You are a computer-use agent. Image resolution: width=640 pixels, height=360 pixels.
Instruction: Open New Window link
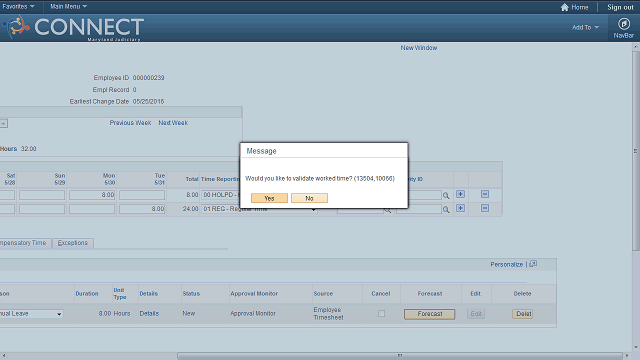(418, 48)
